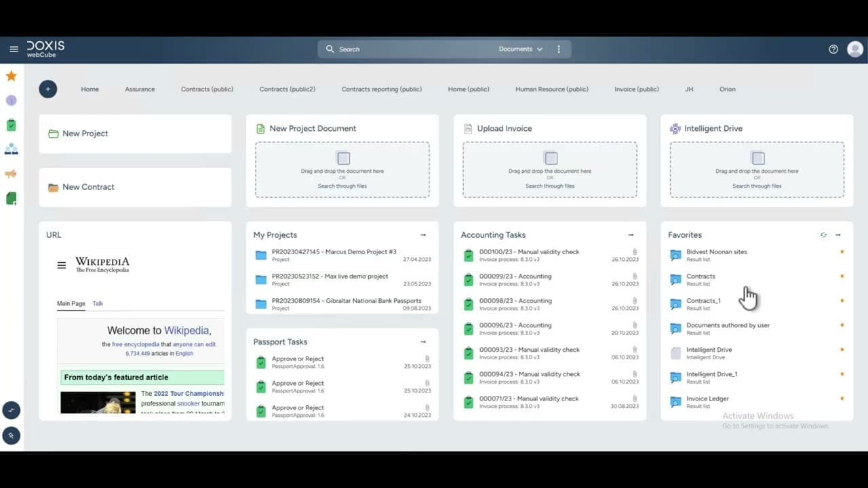Click Search through files under New Project Document
The width and height of the screenshot is (868, 488).
pyautogui.click(x=342, y=186)
